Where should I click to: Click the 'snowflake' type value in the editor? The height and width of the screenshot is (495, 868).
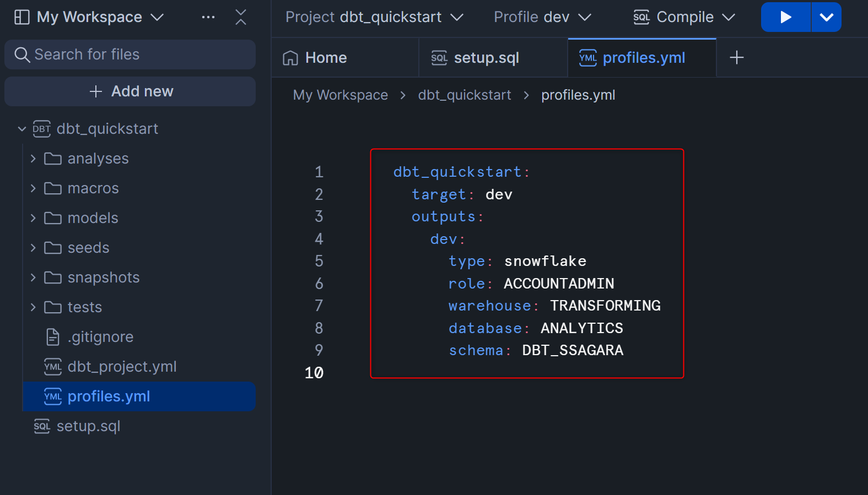pyautogui.click(x=546, y=261)
